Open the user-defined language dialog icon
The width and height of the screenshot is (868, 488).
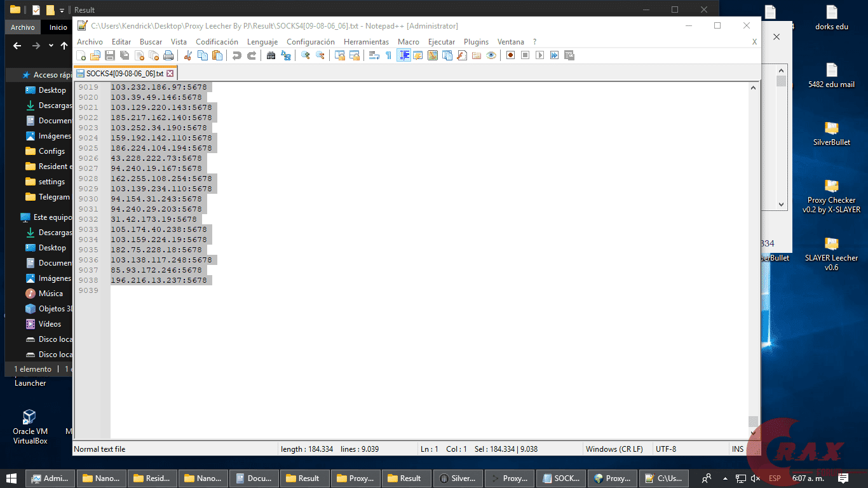418,55
